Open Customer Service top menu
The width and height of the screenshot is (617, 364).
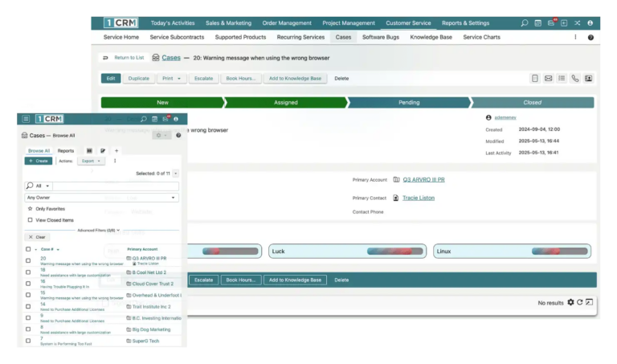pyautogui.click(x=408, y=23)
